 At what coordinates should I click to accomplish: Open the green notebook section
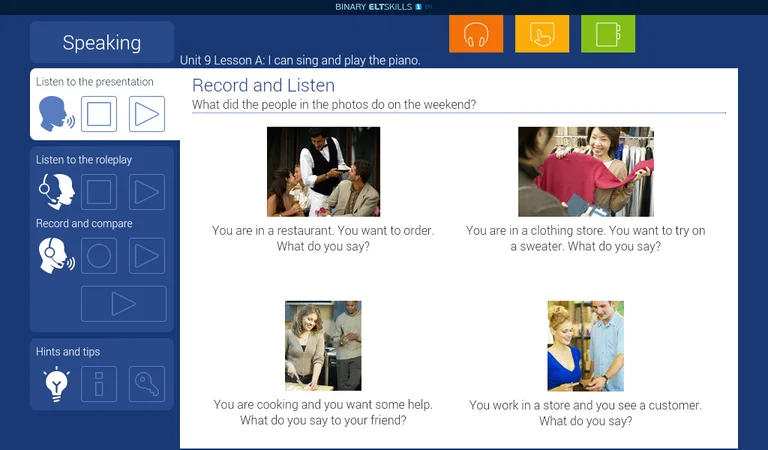(608, 34)
